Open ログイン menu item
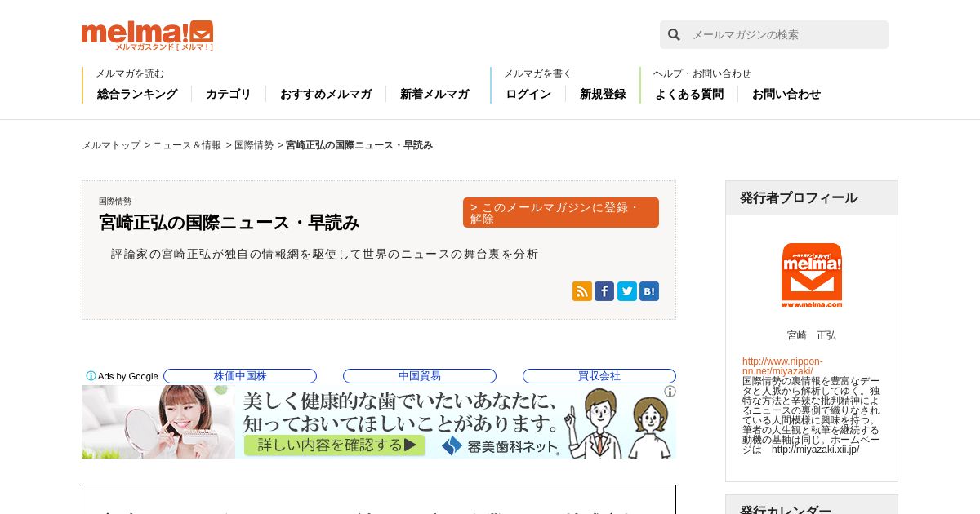 (x=528, y=94)
